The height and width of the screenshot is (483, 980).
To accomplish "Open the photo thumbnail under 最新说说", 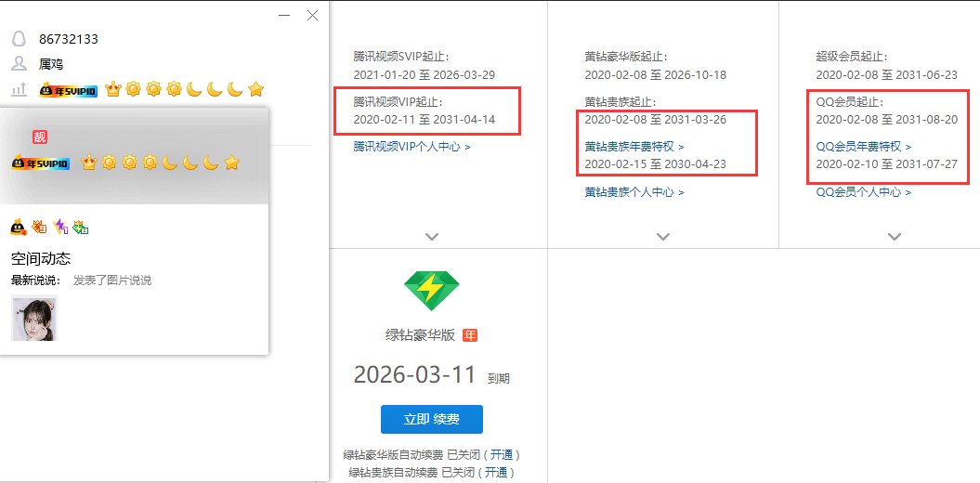I will (34, 318).
